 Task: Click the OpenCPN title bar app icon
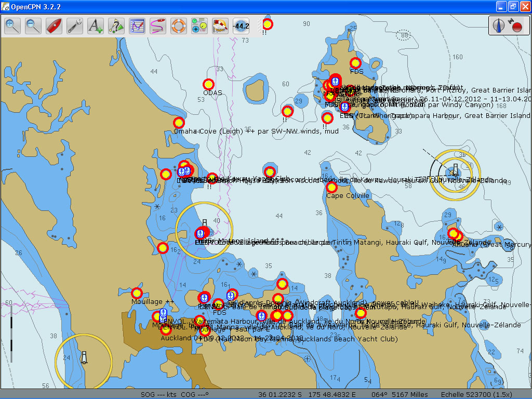pos(5,7)
